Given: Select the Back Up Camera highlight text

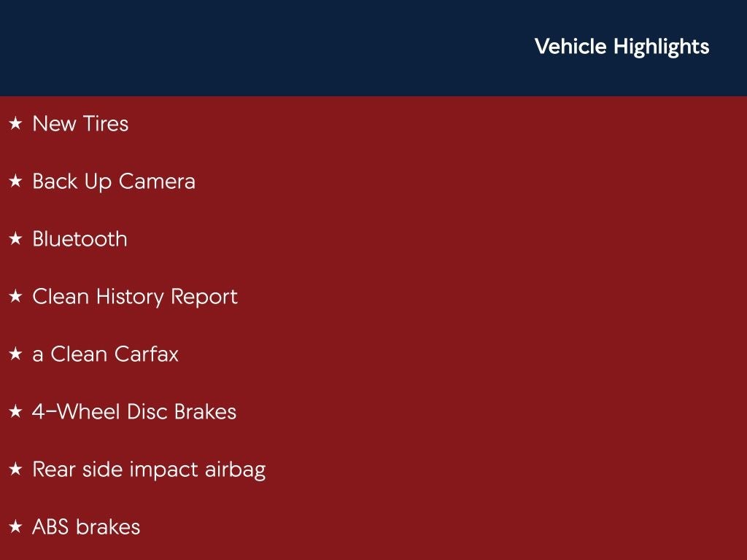Looking at the screenshot, I should [114, 182].
